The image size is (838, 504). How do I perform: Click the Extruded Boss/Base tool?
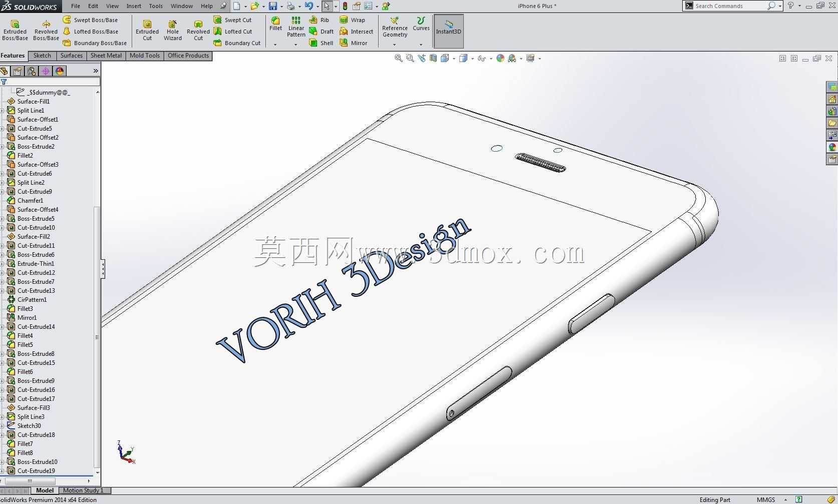point(15,31)
